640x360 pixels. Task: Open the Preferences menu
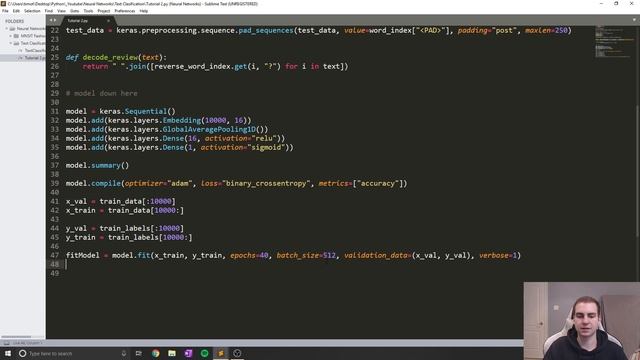tap(124, 11)
